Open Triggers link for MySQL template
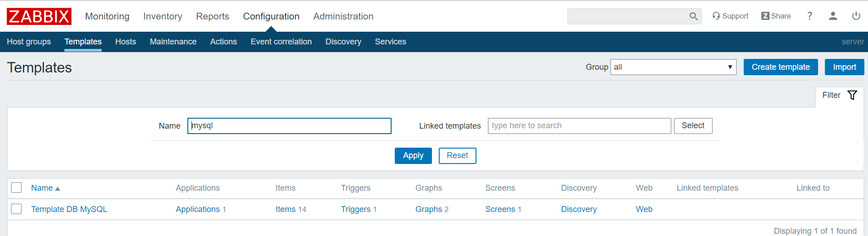The height and width of the screenshot is (236, 868). coord(356,209)
